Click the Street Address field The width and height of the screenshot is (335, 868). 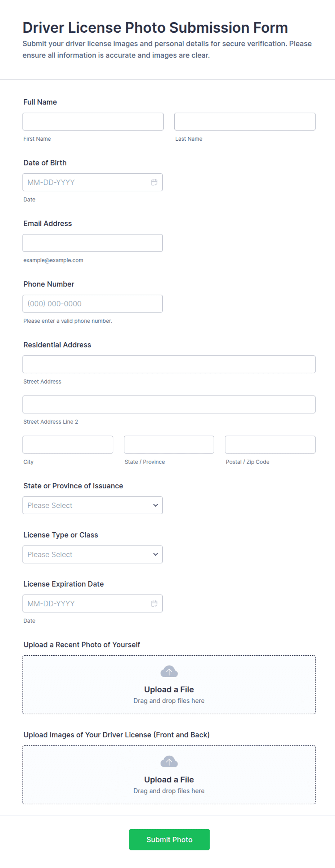[169, 364]
